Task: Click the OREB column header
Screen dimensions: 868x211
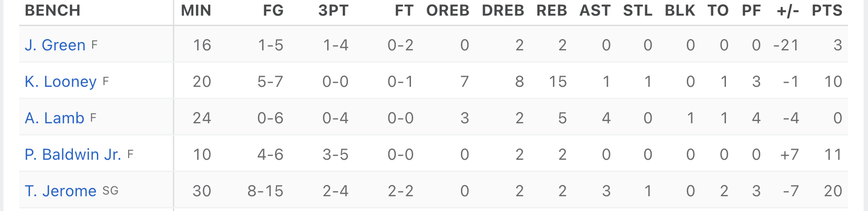Action: tap(448, 10)
